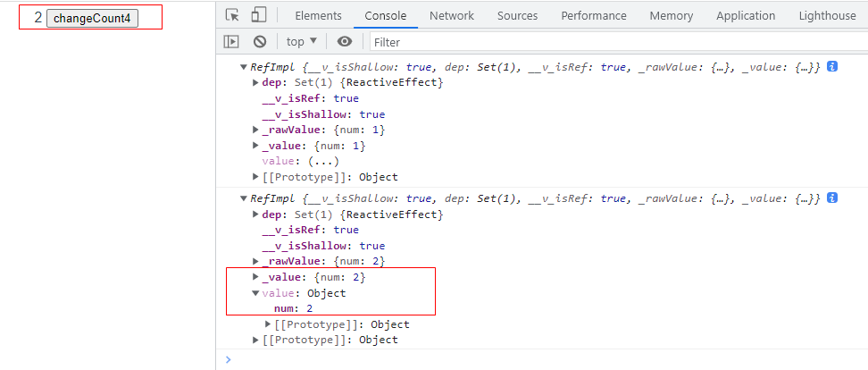Click info icon beside second RefImpl
The height and width of the screenshot is (370, 868).
click(832, 198)
